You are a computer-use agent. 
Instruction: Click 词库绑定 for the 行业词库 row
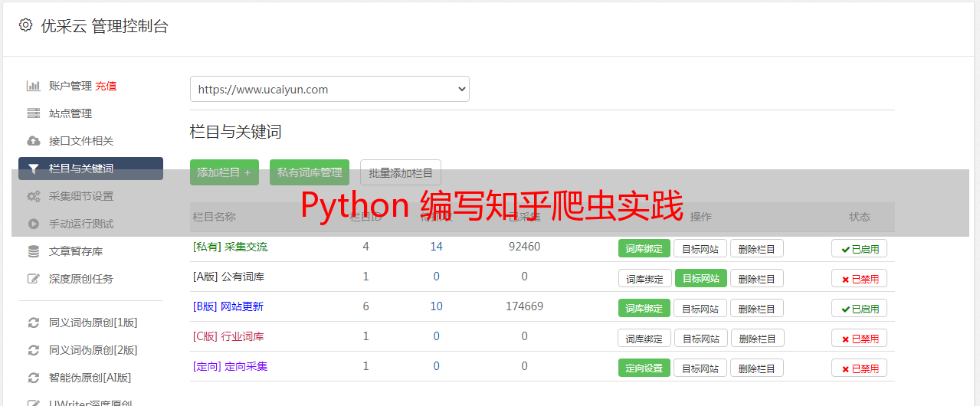[644, 338]
